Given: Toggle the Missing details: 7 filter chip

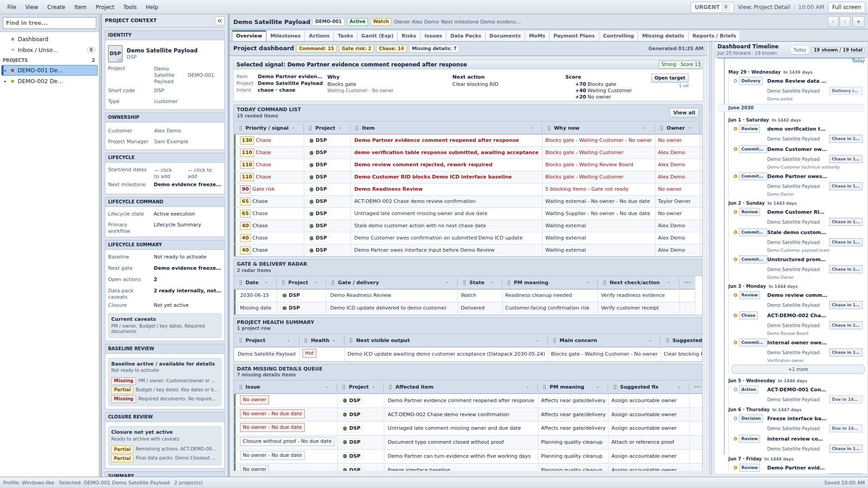Looking at the screenshot, I should [x=434, y=49].
